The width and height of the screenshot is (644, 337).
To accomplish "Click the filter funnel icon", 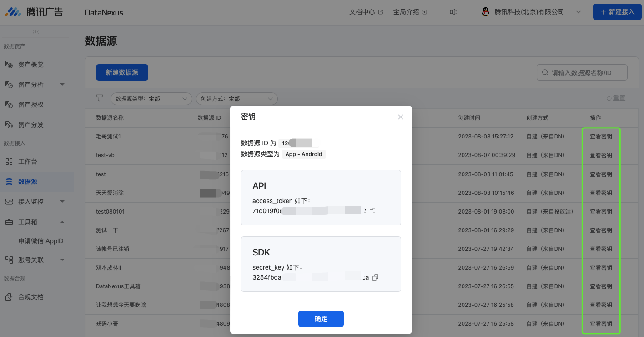I will [100, 98].
